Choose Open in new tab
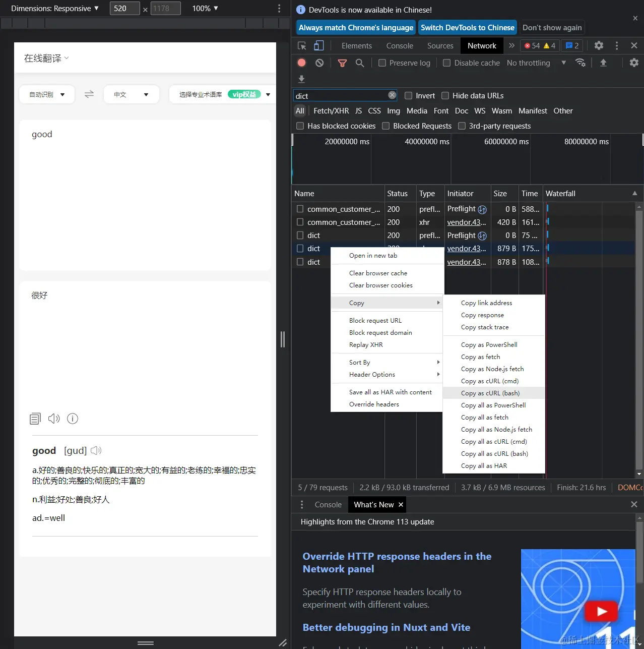This screenshot has height=649, width=644. tap(387, 256)
